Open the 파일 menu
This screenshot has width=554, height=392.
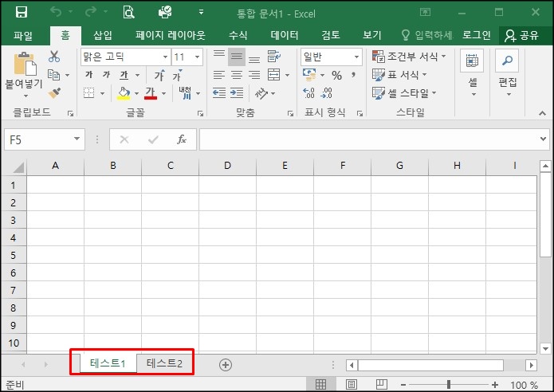23,35
